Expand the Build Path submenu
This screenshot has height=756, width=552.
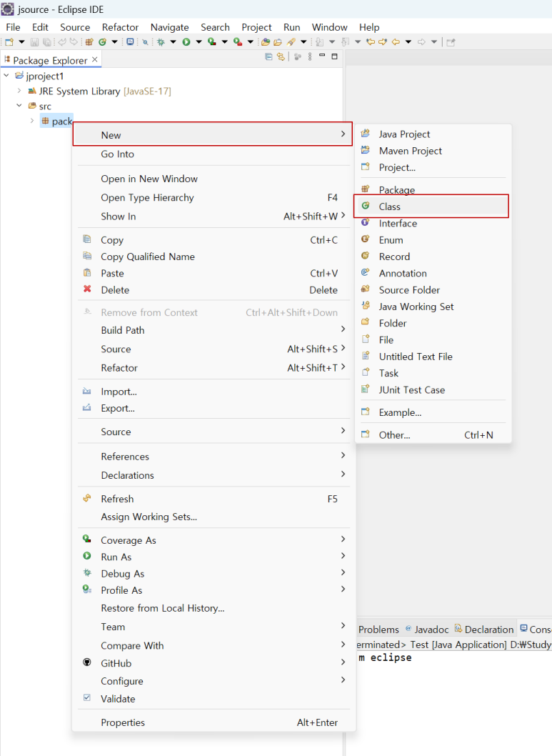coord(214,330)
